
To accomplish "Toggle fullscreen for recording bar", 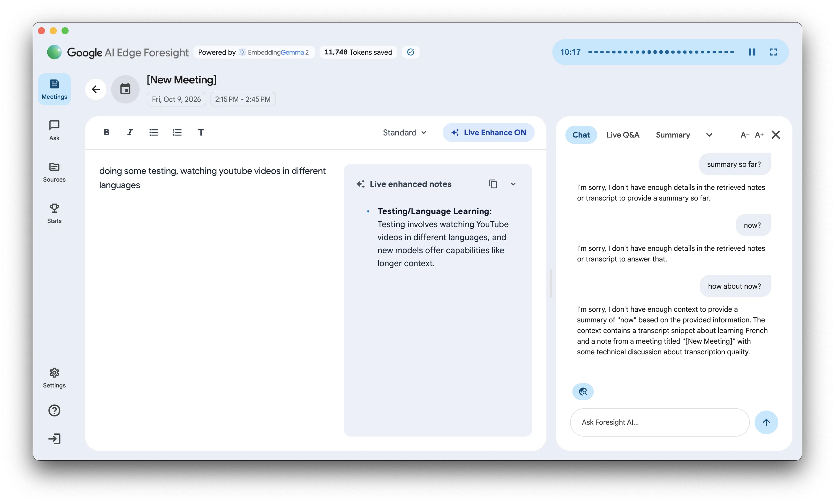I will pos(773,52).
